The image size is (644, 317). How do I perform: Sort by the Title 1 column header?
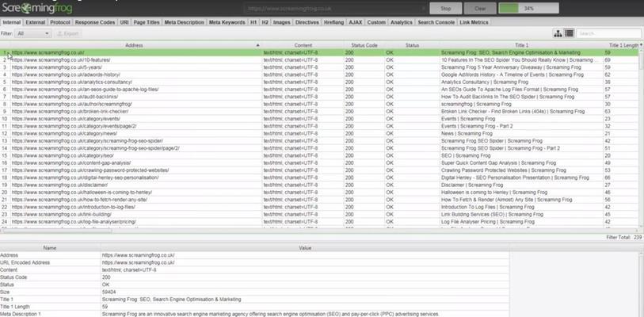(x=521, y=45)
